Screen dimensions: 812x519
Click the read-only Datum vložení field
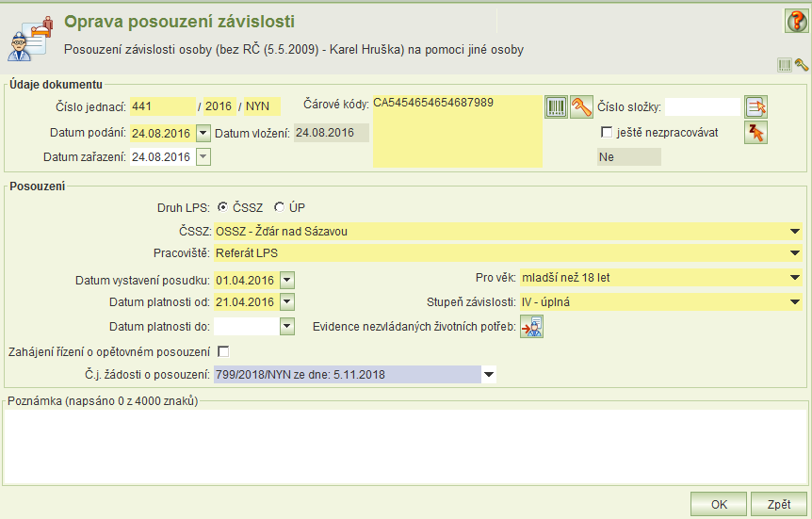point(332,133)
